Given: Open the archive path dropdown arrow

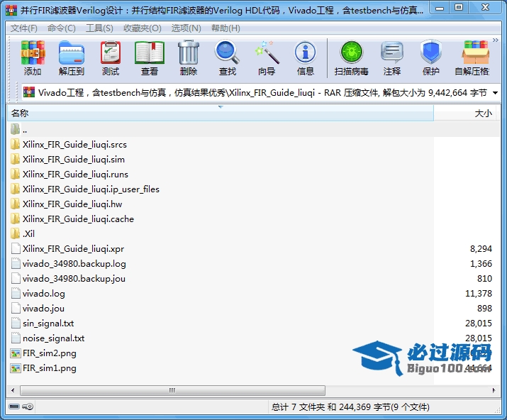Looking at the screenshot, I should click(495, 93).
